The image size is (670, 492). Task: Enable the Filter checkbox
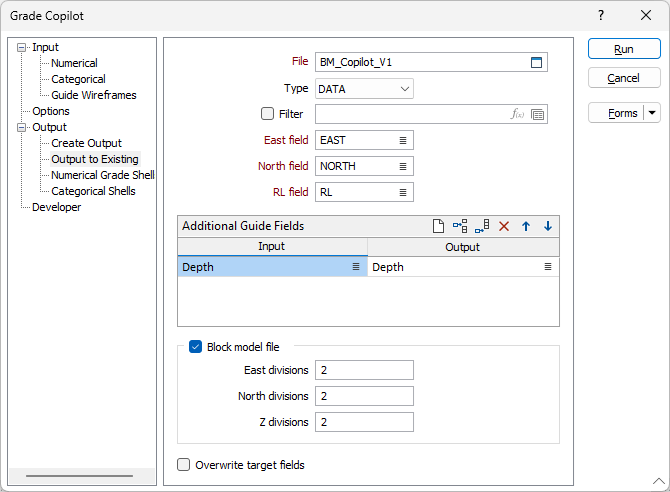[267, 114]
